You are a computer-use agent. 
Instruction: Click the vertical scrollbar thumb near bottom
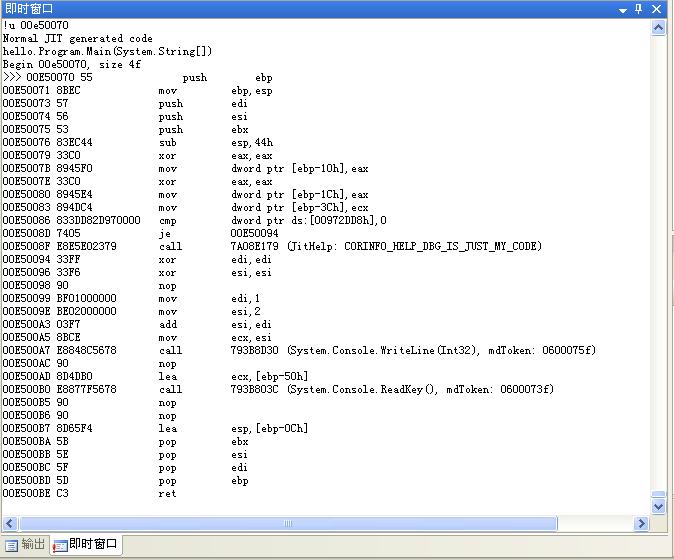tap(659, 494)
